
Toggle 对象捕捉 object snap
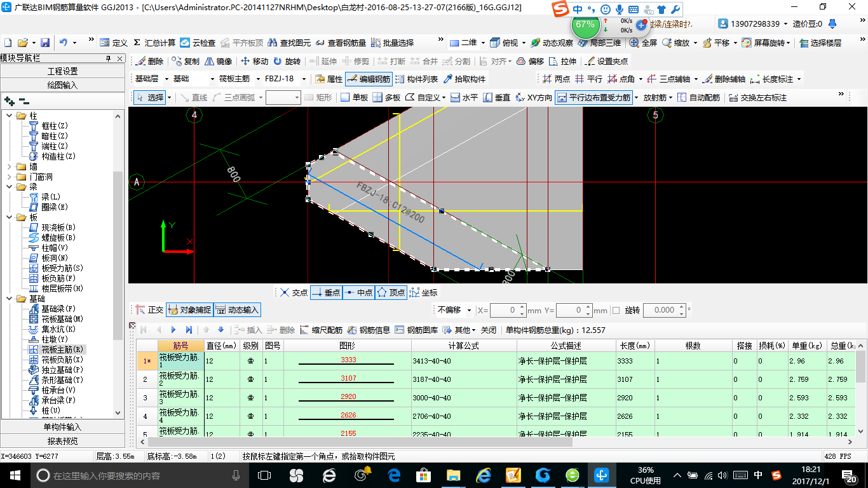pos(189,309)
